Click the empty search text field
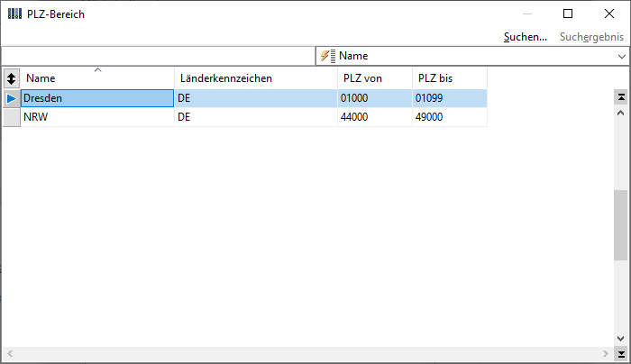The width and height of the screenshot is (631, 364). click(159, 56)
